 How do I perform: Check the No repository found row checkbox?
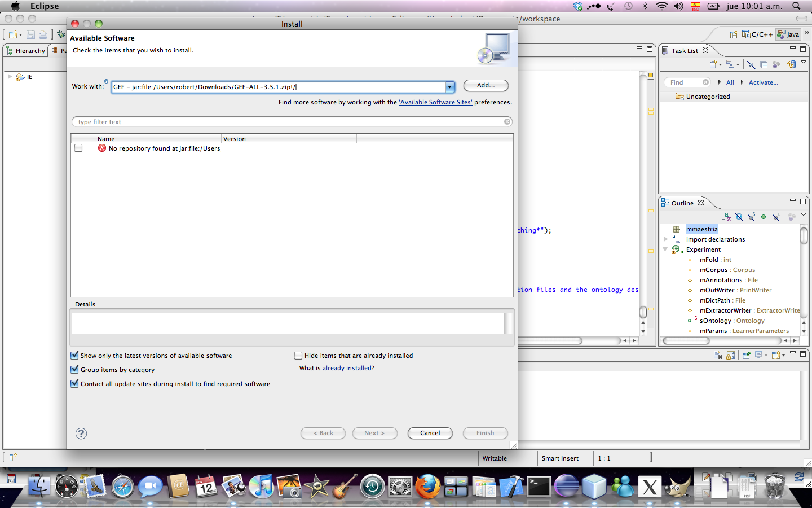click(x=78, y=148)
